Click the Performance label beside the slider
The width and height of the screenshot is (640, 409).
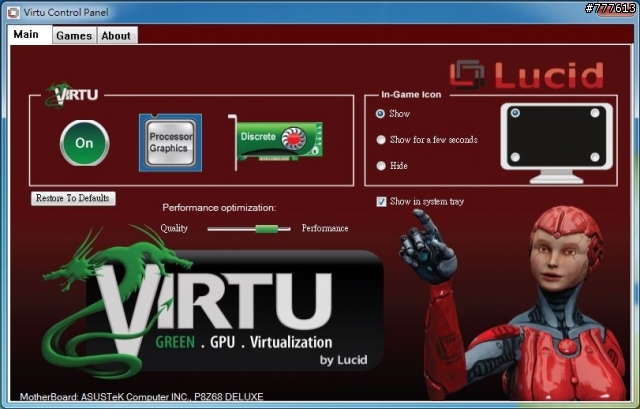325,228
